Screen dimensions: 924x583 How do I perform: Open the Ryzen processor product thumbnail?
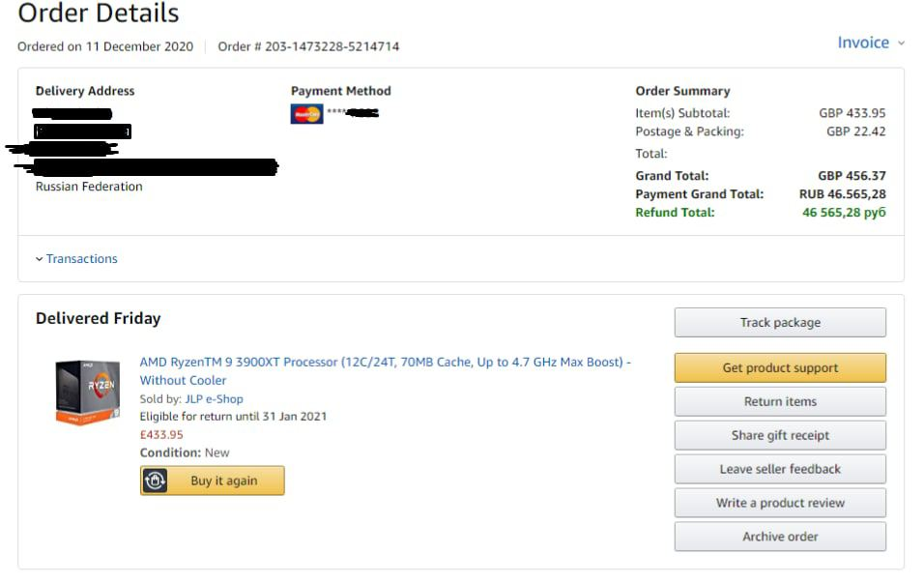87,392
